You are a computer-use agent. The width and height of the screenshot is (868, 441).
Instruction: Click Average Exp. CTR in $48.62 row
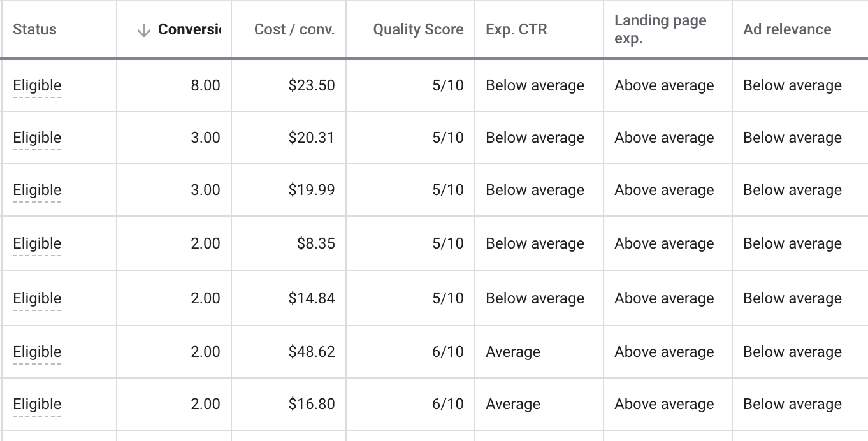513,352
